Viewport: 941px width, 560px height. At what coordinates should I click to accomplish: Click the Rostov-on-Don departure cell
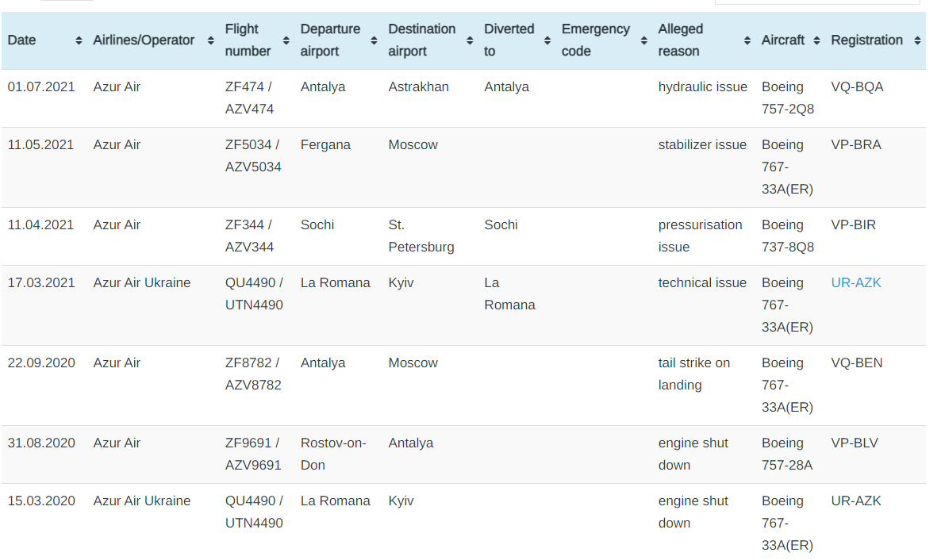pyautogui.click(x=332, y=454)
